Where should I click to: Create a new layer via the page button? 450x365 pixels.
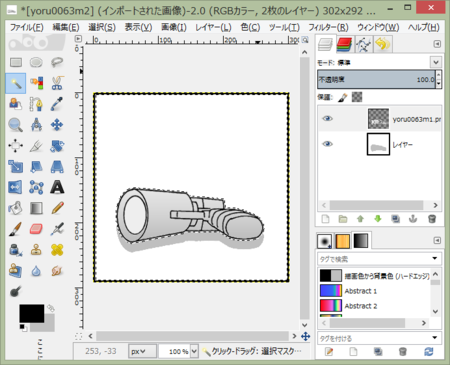pos(325,219)
